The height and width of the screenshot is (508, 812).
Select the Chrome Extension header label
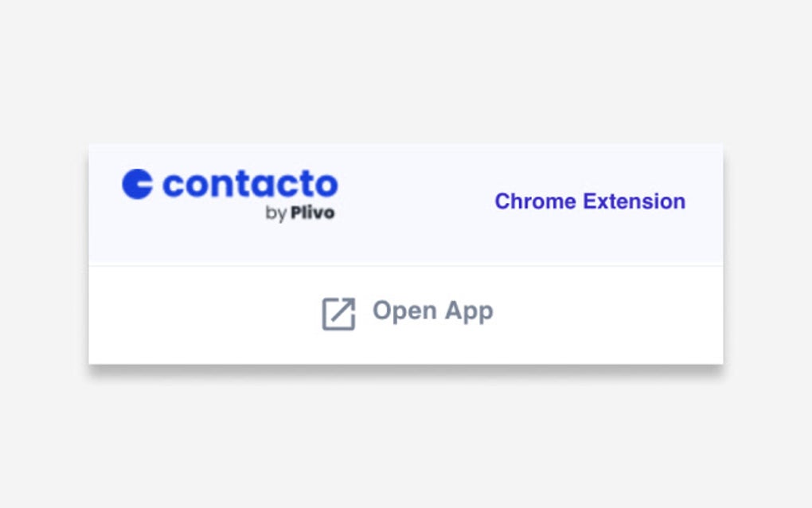(589, 201)
